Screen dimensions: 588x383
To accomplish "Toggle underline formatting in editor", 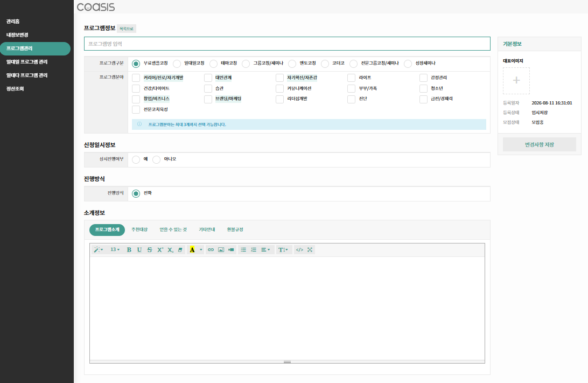I will 139,250.
